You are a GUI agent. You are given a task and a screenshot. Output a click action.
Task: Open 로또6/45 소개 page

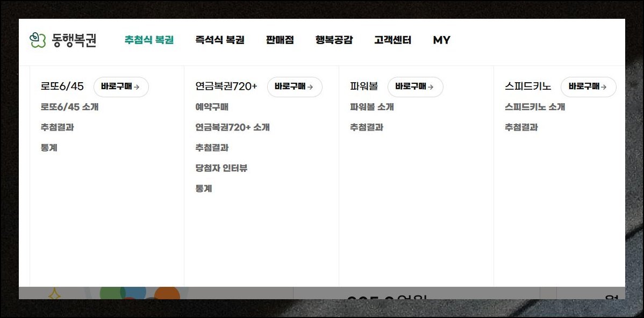pyautogui.click(x=69, y=107)
